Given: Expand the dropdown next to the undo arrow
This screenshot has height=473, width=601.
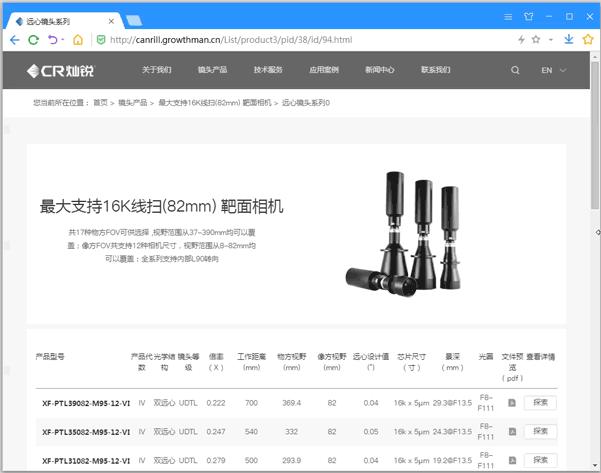Looking at the screenshot, I should [62, 39].
